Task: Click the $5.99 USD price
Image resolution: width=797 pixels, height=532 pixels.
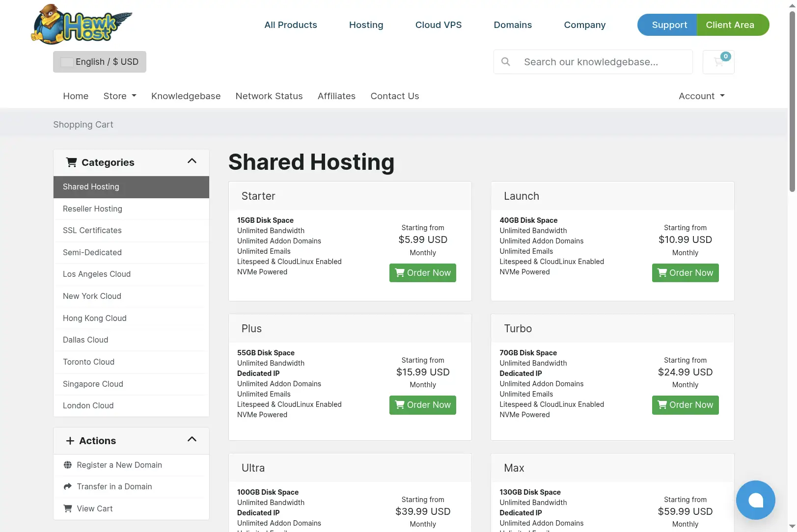Action: [423, 239]
